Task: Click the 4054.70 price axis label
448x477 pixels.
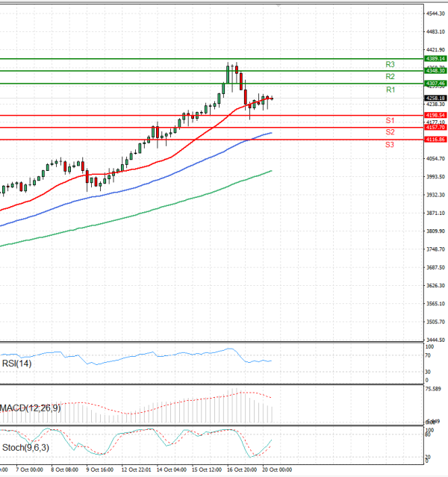Action: point(435,159)
